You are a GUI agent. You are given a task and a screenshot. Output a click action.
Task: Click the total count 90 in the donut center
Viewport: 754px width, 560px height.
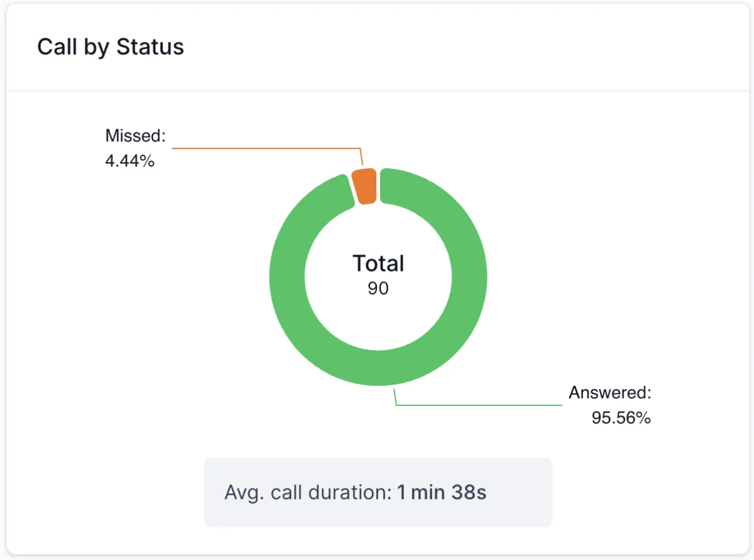point(378,288)
